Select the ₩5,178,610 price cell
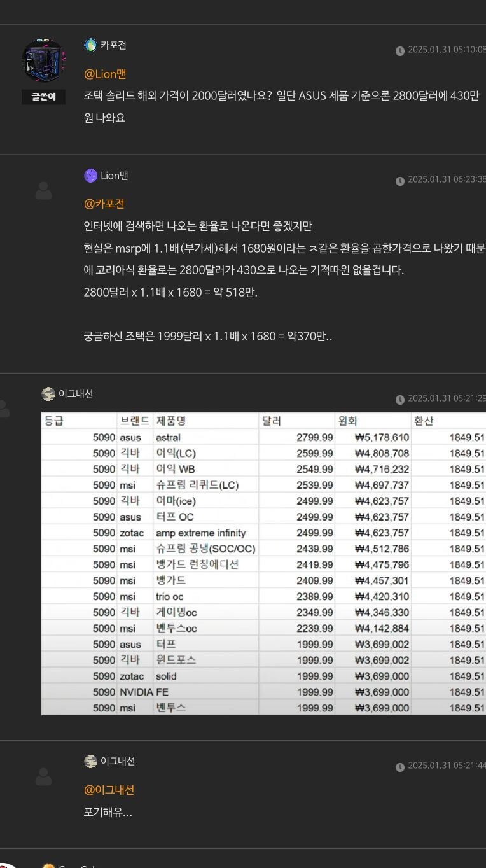 coord(373,437)
